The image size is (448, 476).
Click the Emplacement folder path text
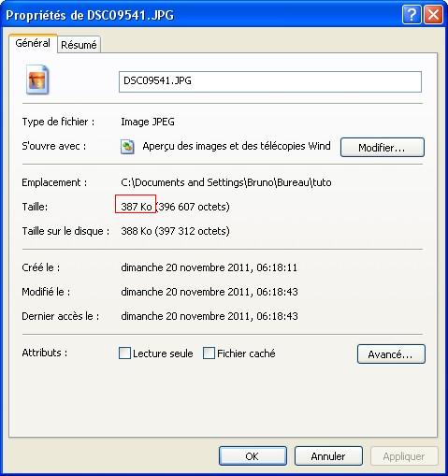click(x=226, y=182)
